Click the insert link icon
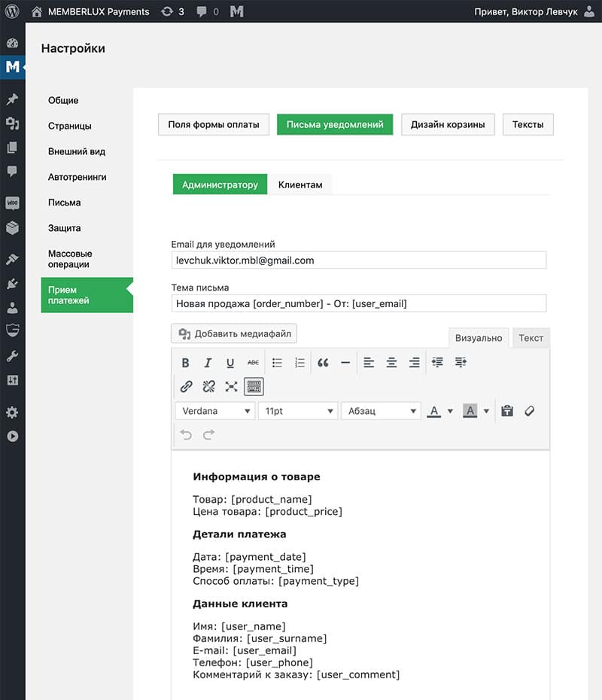 [186, 387]
